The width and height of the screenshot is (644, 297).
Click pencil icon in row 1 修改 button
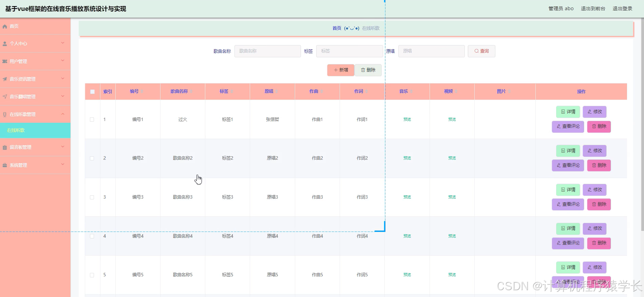[590, 112]
